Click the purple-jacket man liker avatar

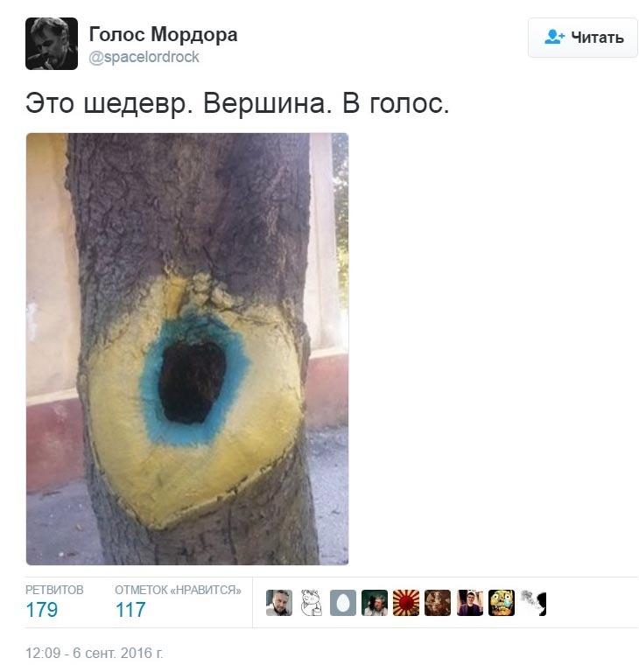click(x=469, y=603)
